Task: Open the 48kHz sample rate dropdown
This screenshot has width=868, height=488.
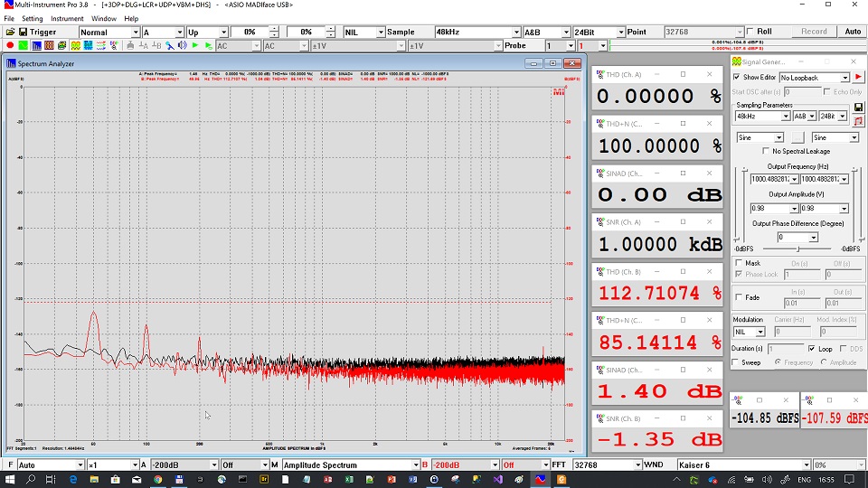Action: 516,32
